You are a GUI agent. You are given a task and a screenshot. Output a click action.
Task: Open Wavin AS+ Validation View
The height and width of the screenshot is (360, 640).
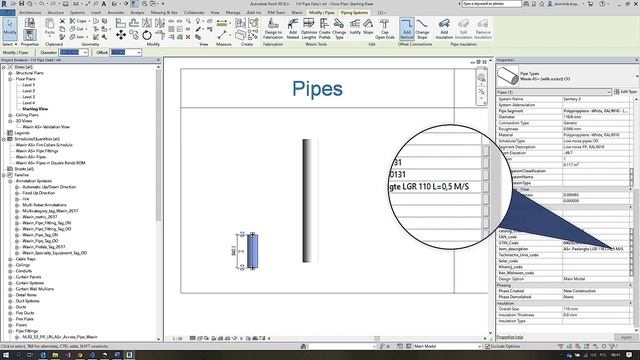[46, 127]
